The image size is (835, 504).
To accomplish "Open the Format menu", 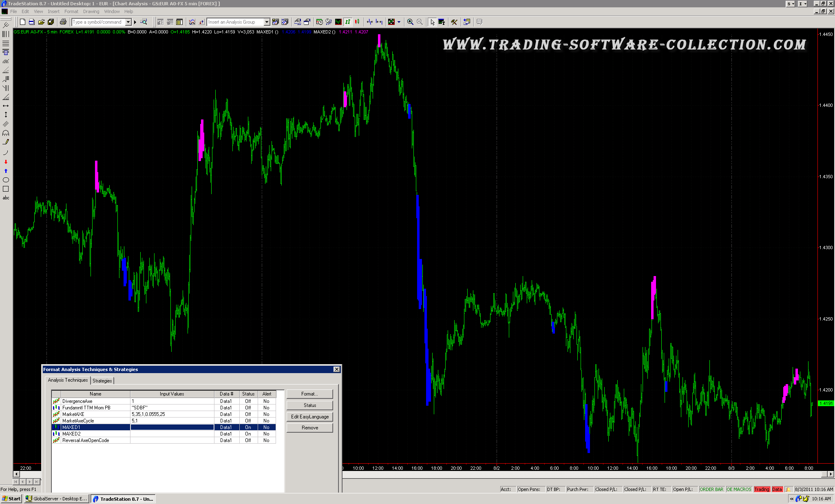I will click(x=71, y=11).
